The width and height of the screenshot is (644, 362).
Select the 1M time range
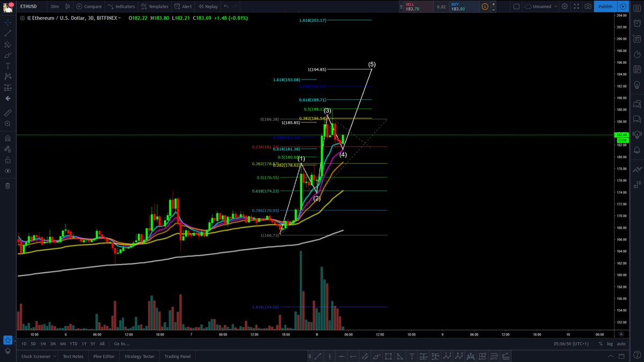click(43, 344)
